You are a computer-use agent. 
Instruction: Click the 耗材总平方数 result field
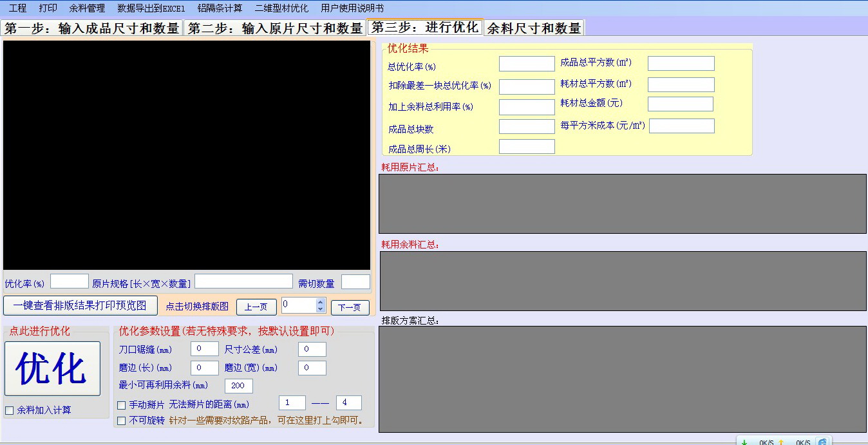coord(681,84)
